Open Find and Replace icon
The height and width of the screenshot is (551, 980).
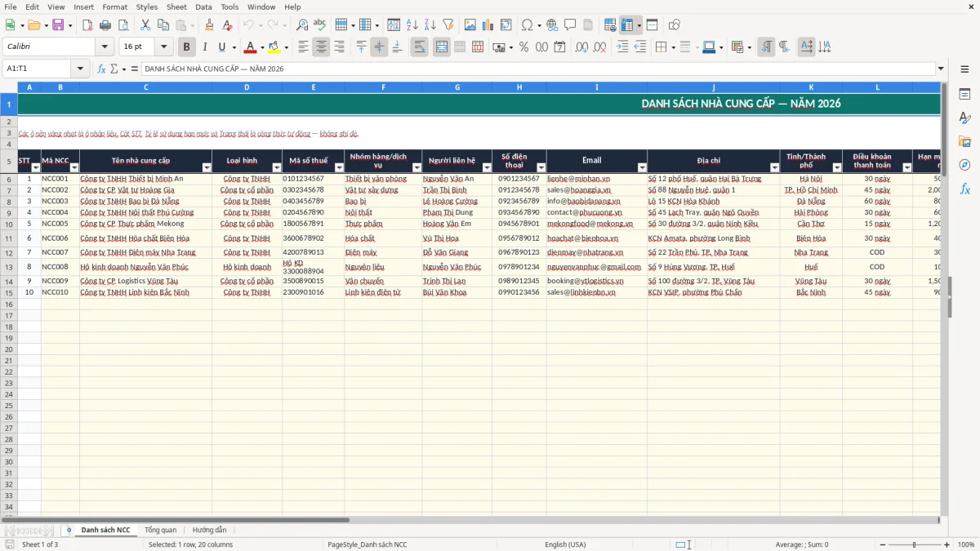[302, 25]
